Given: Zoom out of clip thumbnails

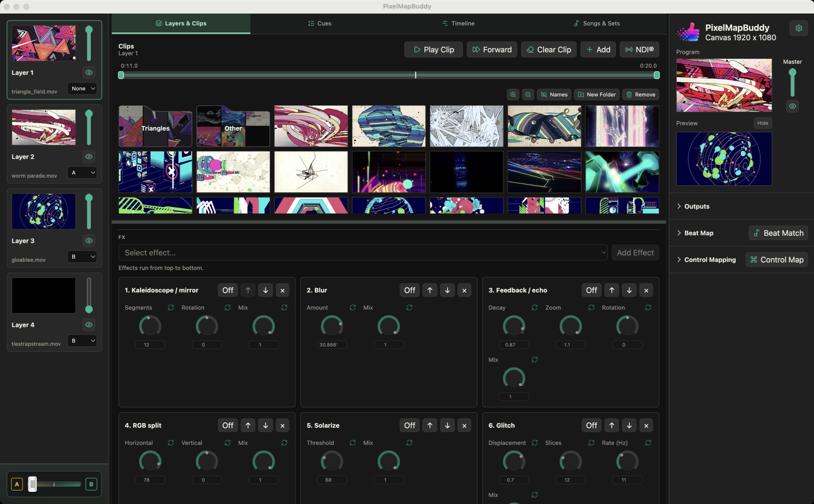Looking at the screenshot, I should pyautogui.click(x=528, y=95).
